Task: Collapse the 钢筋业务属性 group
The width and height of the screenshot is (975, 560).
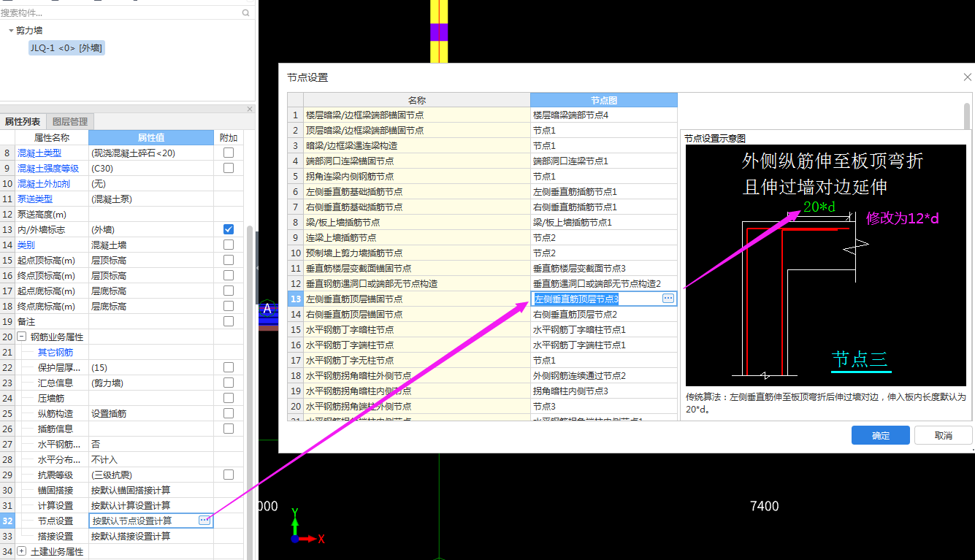Action: (22, 337)
